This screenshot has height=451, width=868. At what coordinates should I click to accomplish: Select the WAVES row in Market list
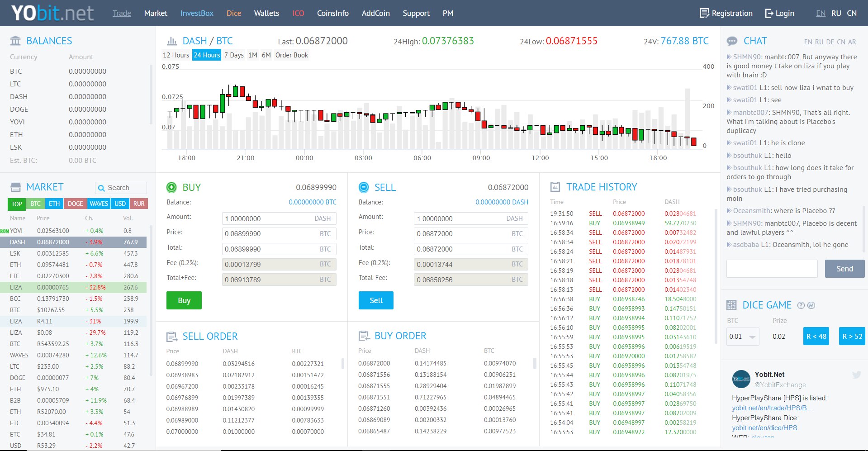(73, 355)
